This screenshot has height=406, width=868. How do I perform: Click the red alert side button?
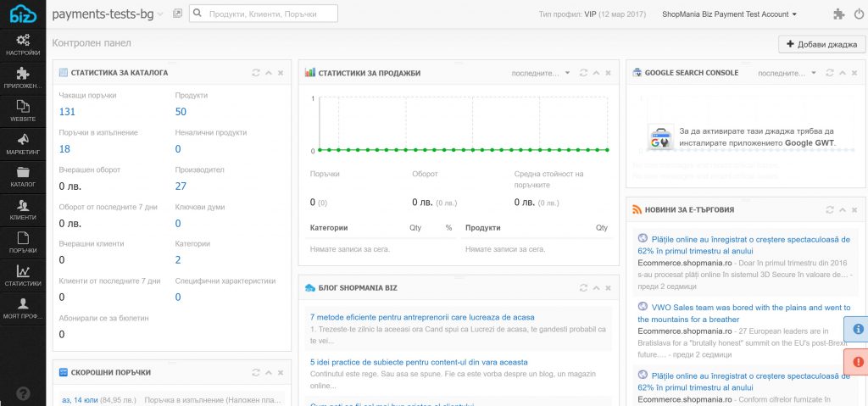click(857, 362)
